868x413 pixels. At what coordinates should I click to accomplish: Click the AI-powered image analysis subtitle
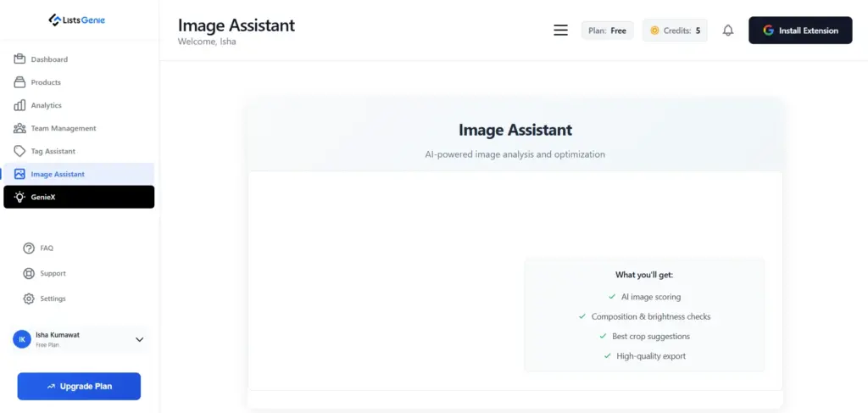[515, 154]
